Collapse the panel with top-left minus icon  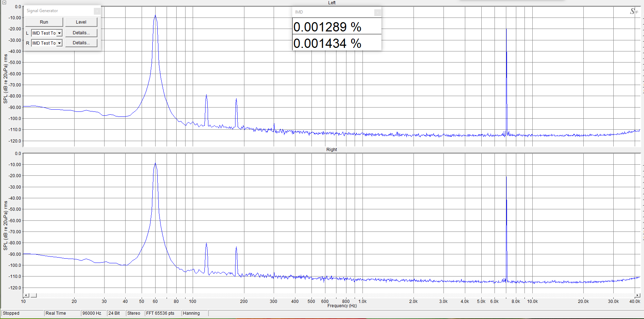click(4, 3)
